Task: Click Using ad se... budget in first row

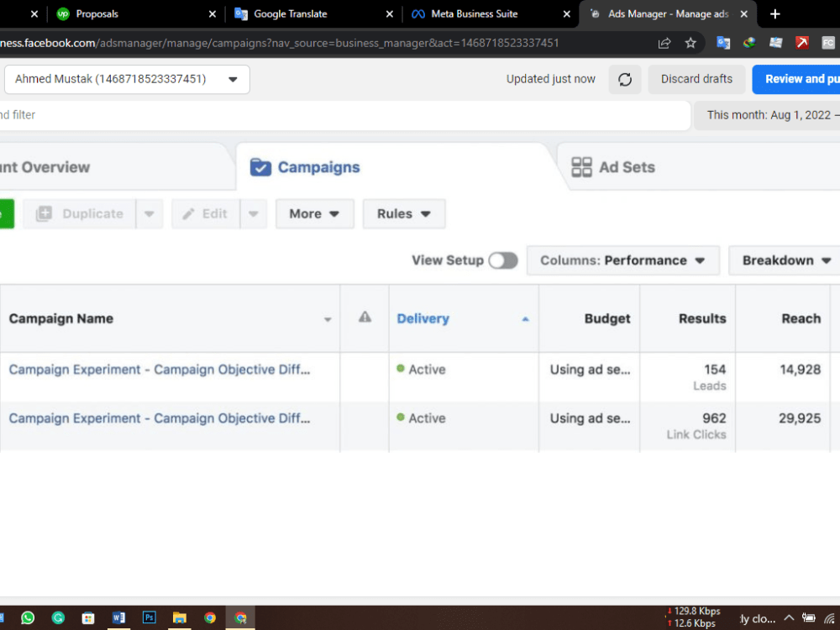Action: [x=590, y=370]
